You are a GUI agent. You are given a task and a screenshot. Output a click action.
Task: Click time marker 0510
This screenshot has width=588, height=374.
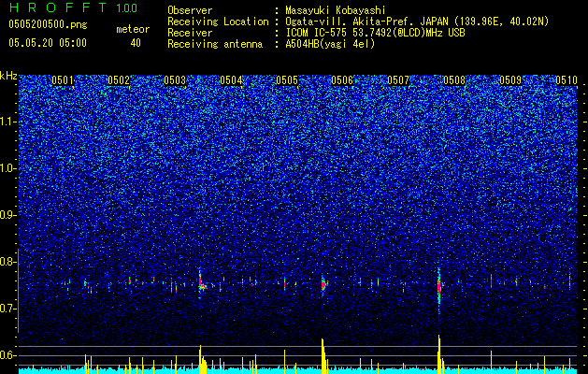tap(566, 80)
